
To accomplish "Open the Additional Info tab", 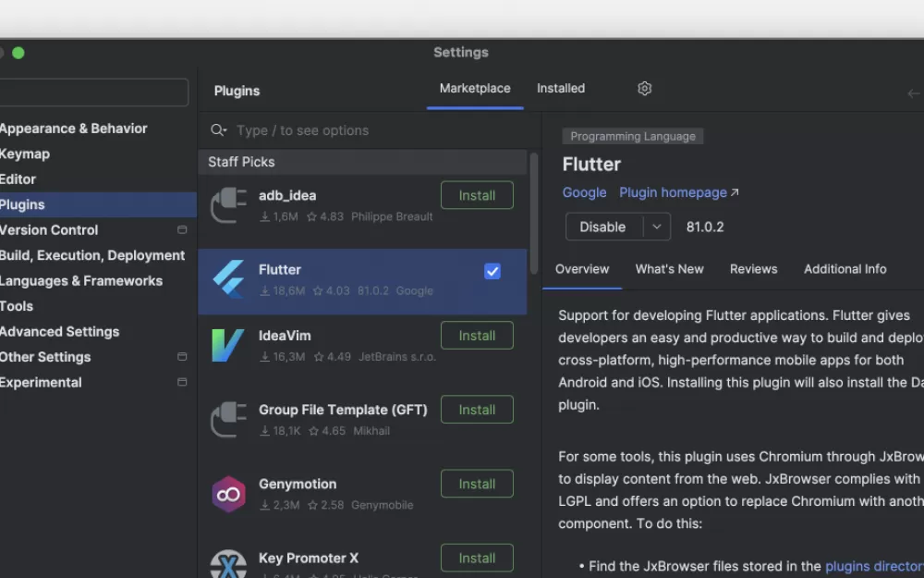I will (x=845, y=269).
